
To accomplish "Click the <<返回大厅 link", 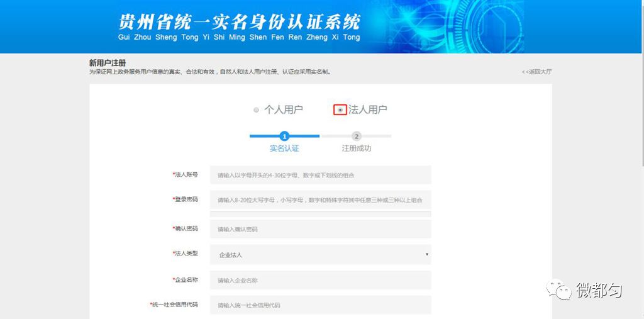I will click(536, 72).
